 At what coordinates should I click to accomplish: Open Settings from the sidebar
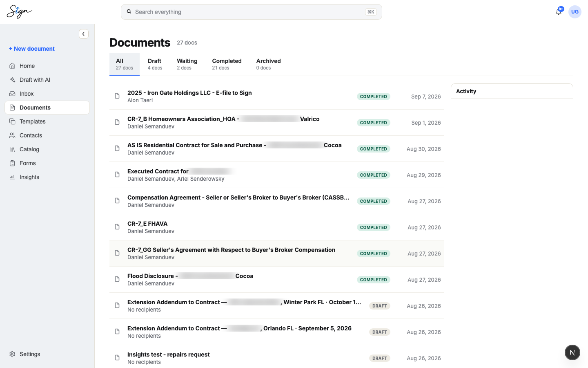tap(47, 354)
